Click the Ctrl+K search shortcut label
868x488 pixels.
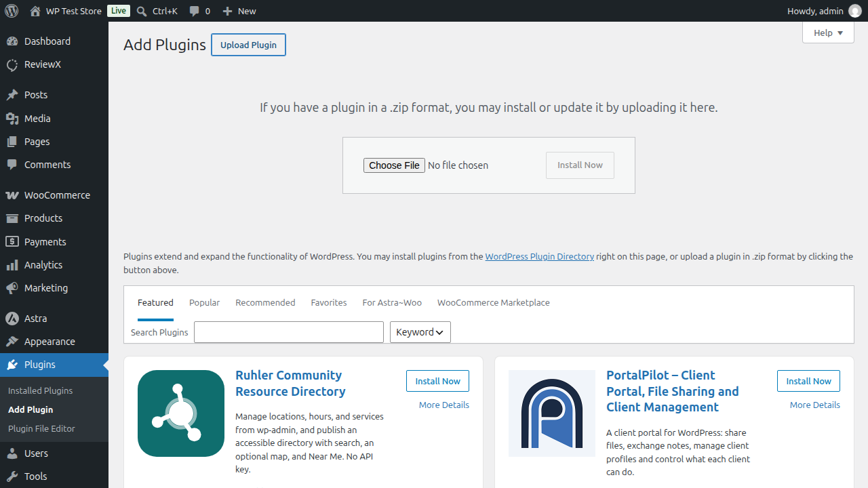pyautogui.click(x=165, y=11)
